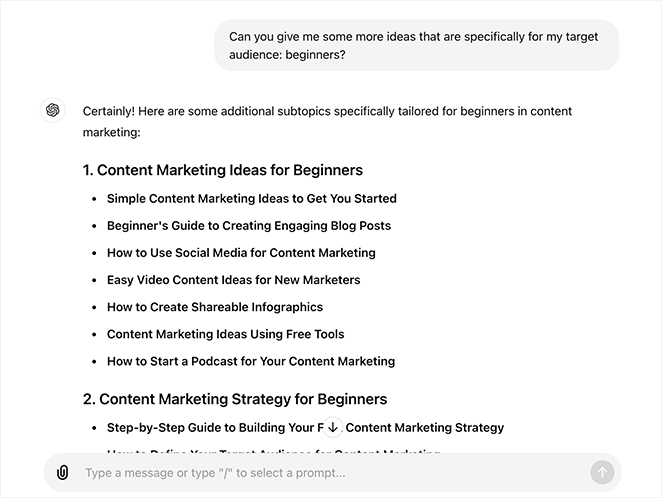Image resolution: width=662 pixels, height=498 pixels.
Task: Focus the "Type a message" input field
Action: [x=330, y=472]
